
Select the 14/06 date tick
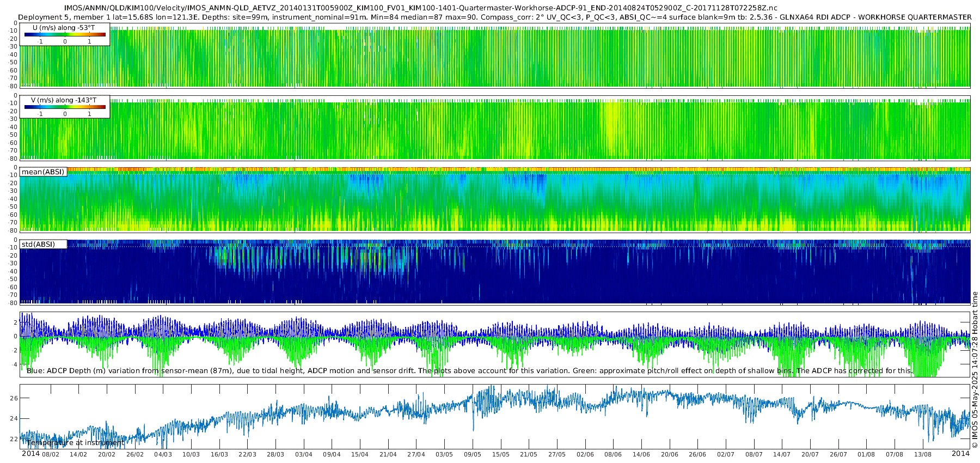tap(641, 454)
